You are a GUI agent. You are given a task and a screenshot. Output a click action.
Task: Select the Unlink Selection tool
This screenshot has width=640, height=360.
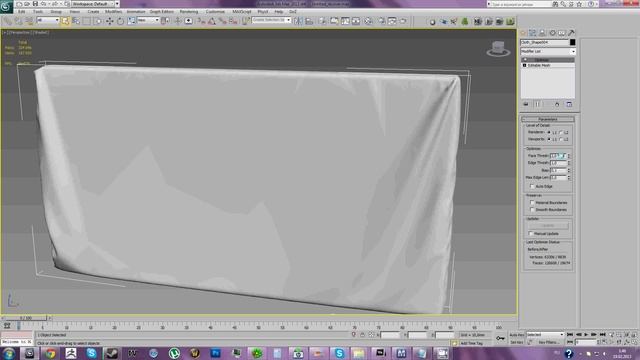[18, 21]
